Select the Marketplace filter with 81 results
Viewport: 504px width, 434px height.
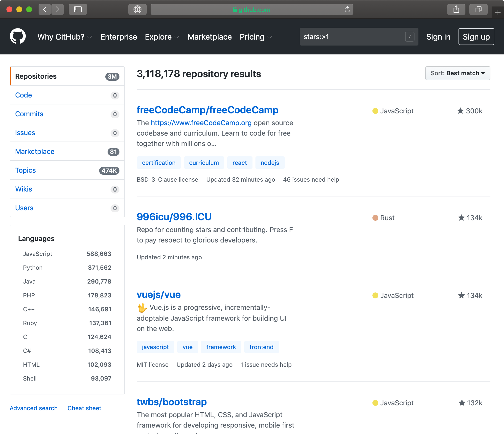click(67, 151)
